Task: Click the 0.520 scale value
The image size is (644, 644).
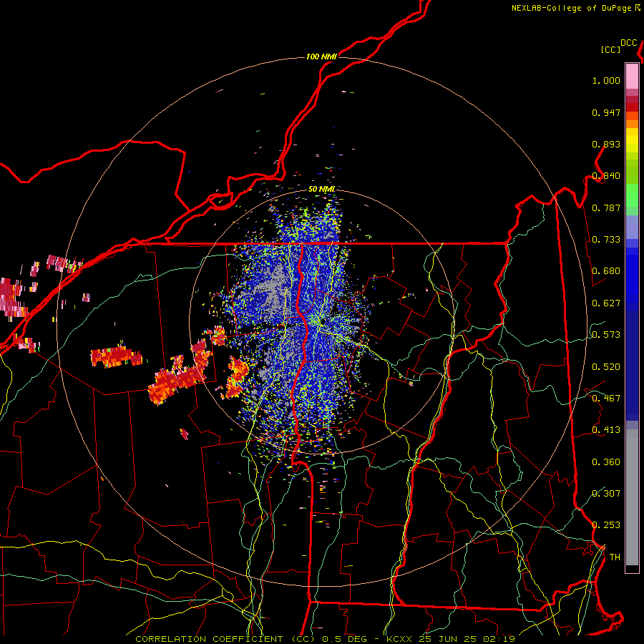Action: (x=606, y=367)
